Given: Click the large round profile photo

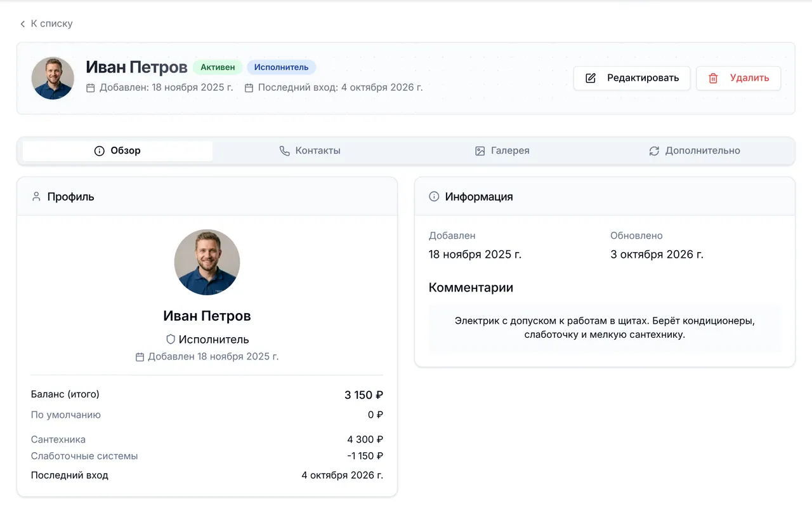Looking at the screenshot, I should click(x=207, y=262).
